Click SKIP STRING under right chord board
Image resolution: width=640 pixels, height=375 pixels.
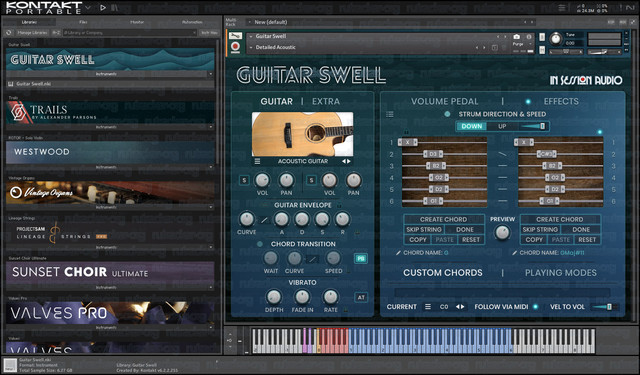(x=540, y=229)
